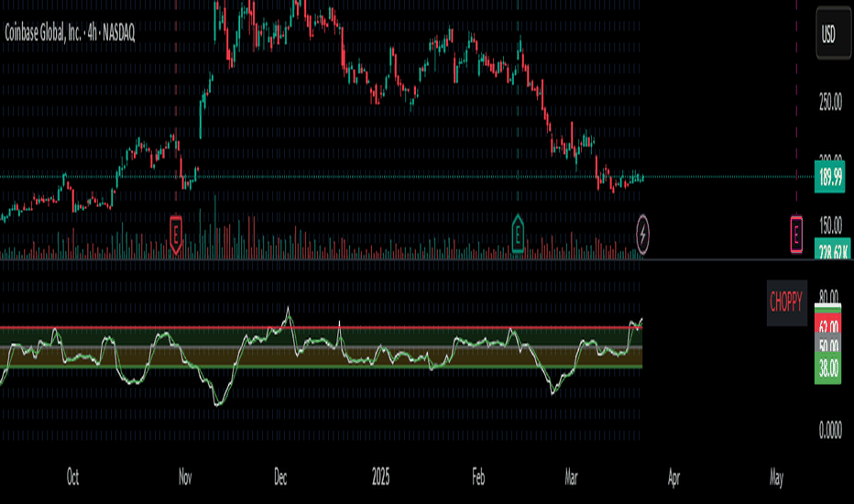Click the lightning bolt event icon

(642, 235)
